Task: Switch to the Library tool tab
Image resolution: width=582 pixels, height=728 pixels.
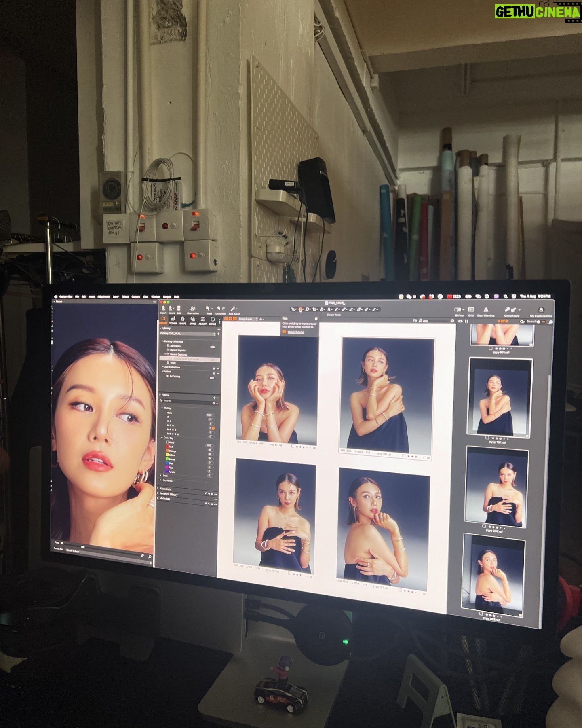Action: click(x=164, y=320)
